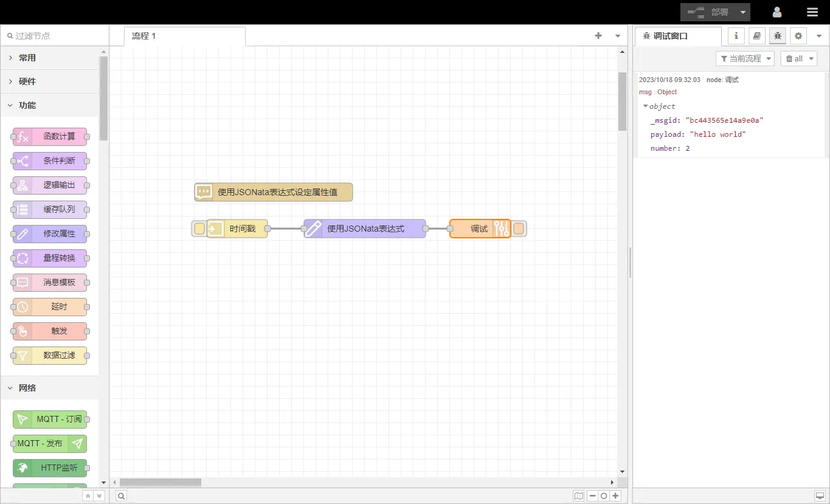Open the configuration nodes gear icon
Image resolution: width=830 pixels, height=504 pixels.
798,36
